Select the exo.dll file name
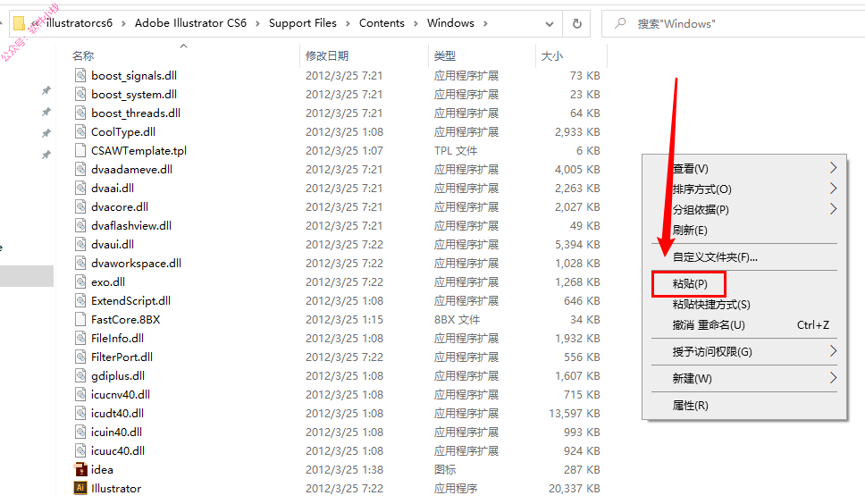 click(x=108, y=282)
